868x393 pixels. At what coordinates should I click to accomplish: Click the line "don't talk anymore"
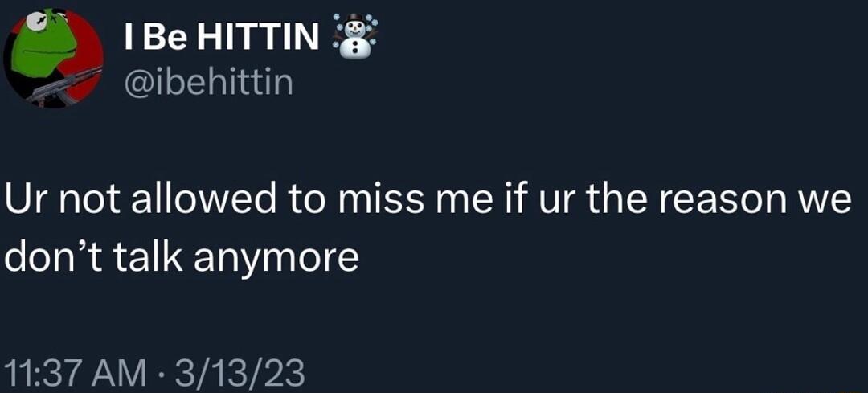(182, 257)
